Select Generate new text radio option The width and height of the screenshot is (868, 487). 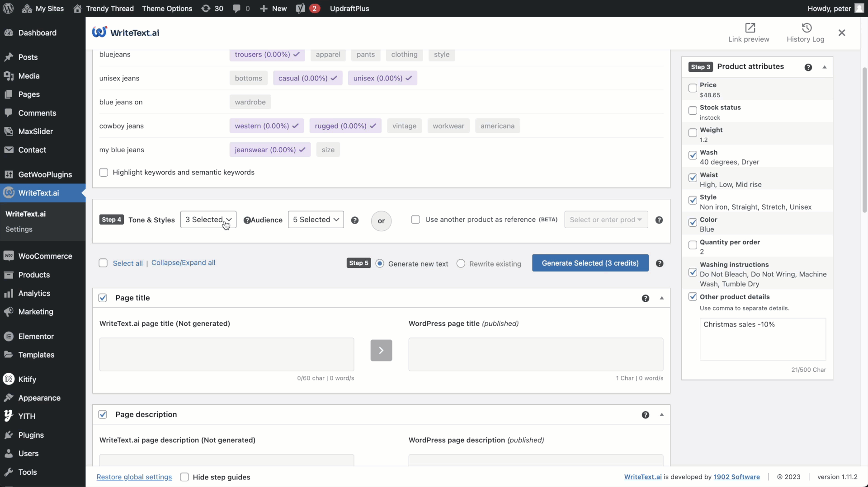pyautogui.click(x=380, y=264)
